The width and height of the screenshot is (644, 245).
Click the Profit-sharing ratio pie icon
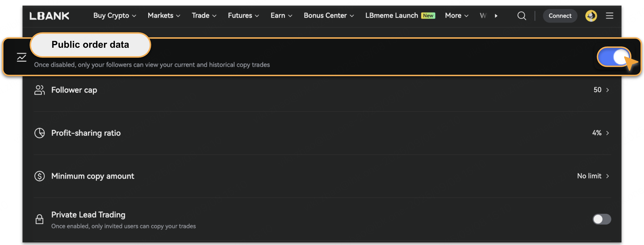[x=40, y=133]
